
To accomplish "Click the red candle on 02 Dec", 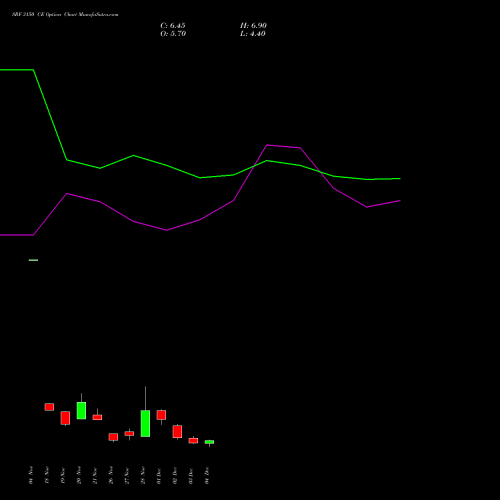I will pyautogui.click(x=177, y=431).
